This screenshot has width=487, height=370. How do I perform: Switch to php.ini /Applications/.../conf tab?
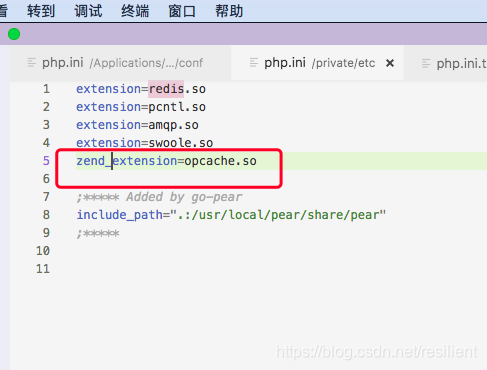click(120, 63)
